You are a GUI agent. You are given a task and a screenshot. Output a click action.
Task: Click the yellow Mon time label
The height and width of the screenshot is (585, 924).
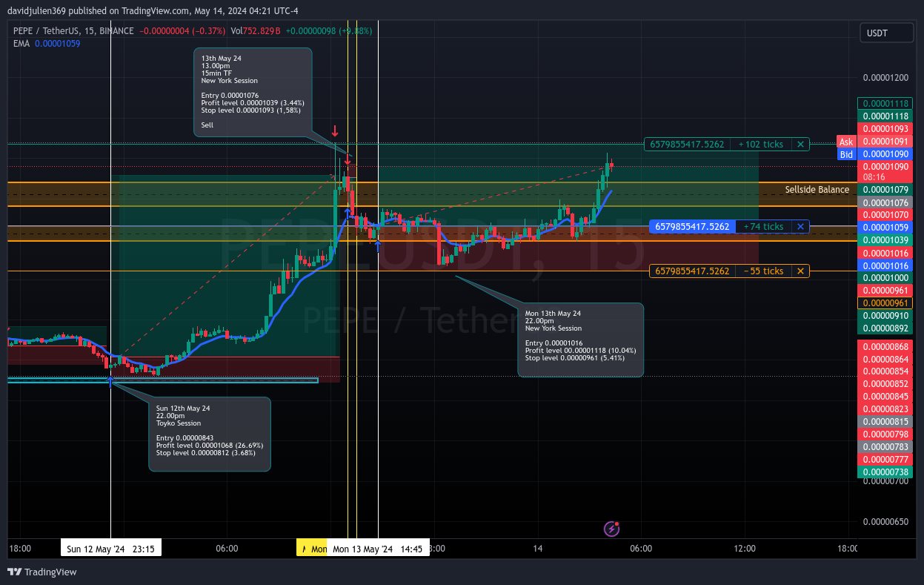tap(312, 549)
